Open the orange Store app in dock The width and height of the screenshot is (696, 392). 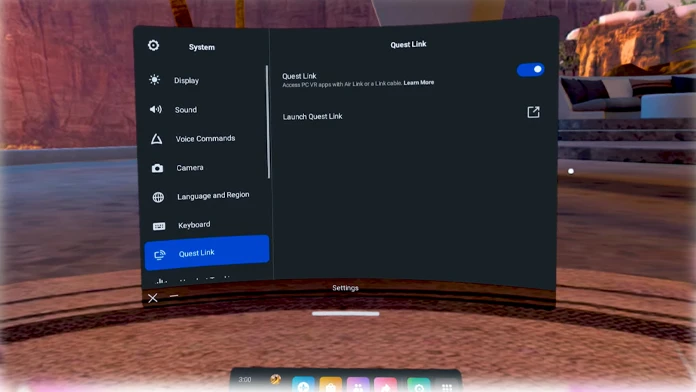pyautogui.click(x=331, y=384)
